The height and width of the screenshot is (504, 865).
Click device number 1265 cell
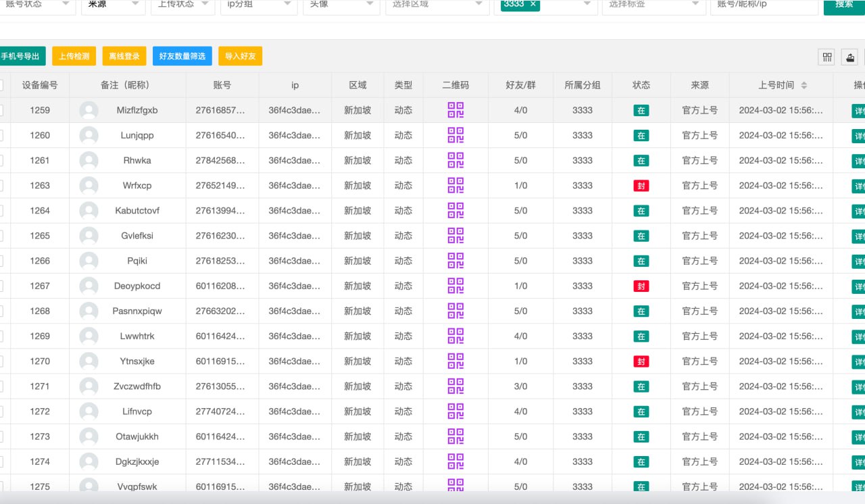40,236
